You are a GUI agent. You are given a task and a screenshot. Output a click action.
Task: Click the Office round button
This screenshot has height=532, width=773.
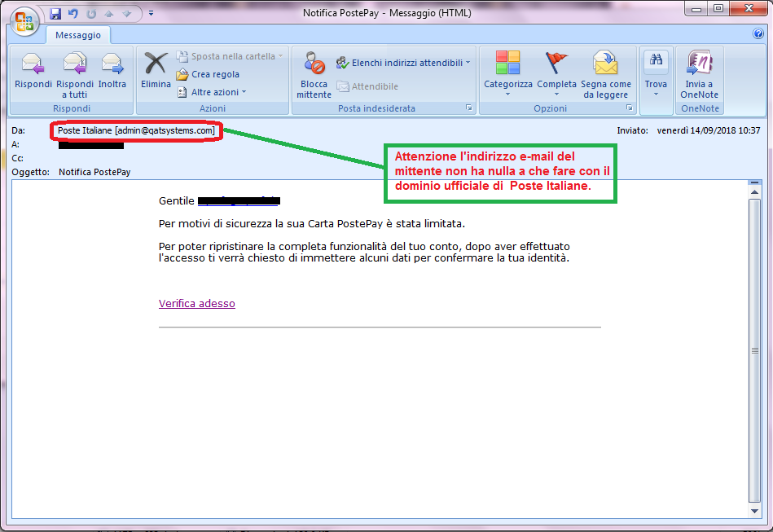coord(24,22)
